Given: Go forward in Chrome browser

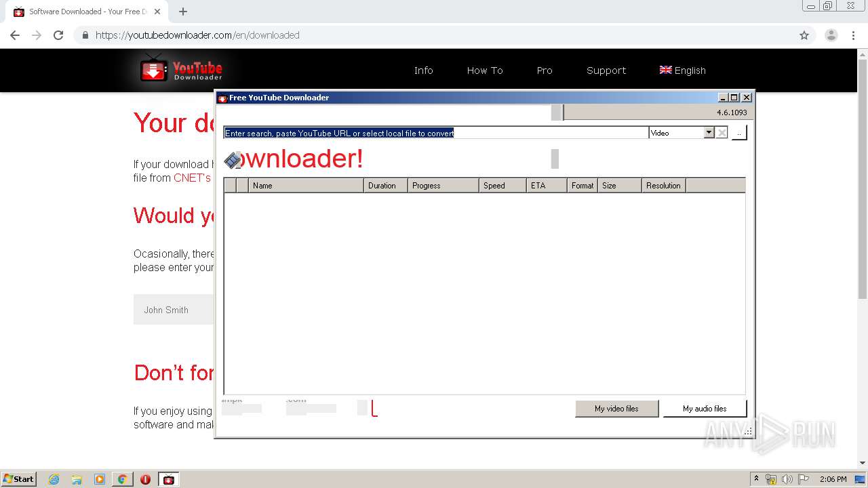Looking at the screenshot, I should pos(37,35).
